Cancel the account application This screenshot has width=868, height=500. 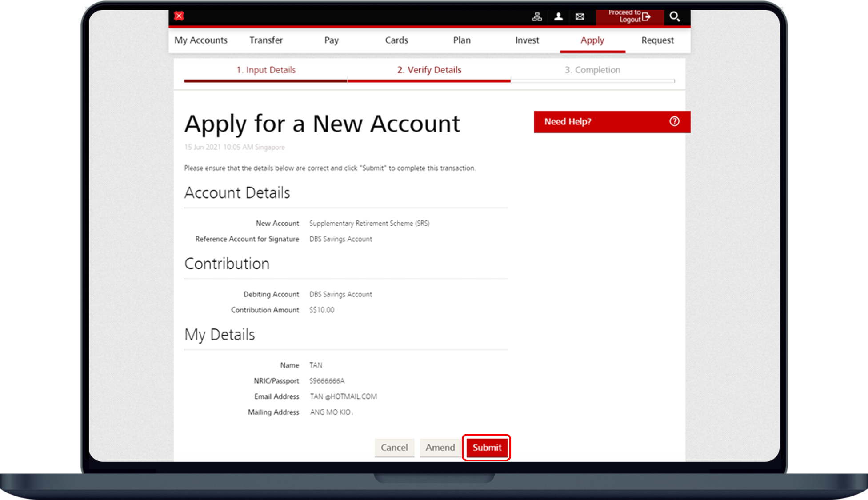(x=394, y=448)
